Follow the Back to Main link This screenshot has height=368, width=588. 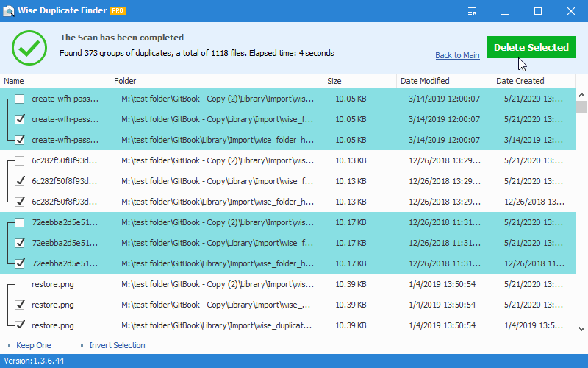point(457,55)
